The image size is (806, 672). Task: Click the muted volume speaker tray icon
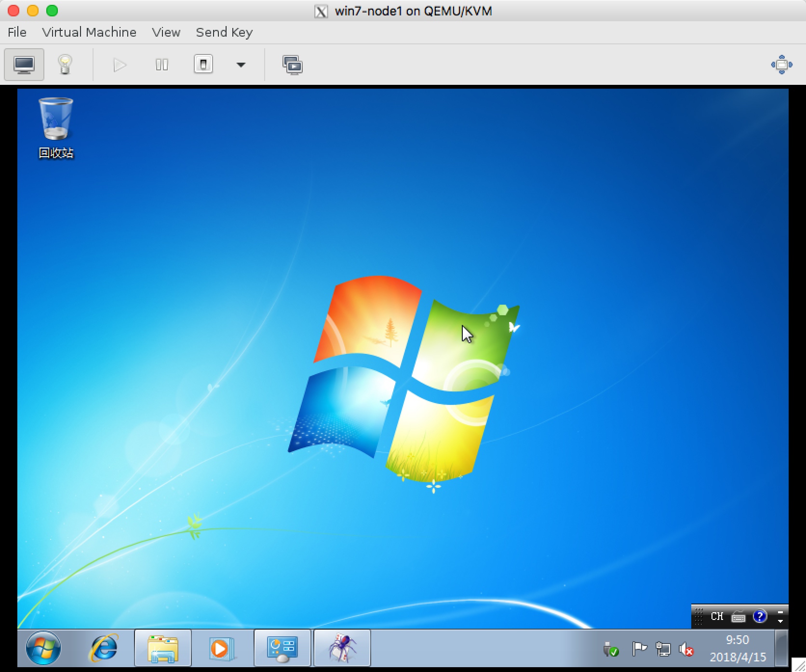[685, 649]
